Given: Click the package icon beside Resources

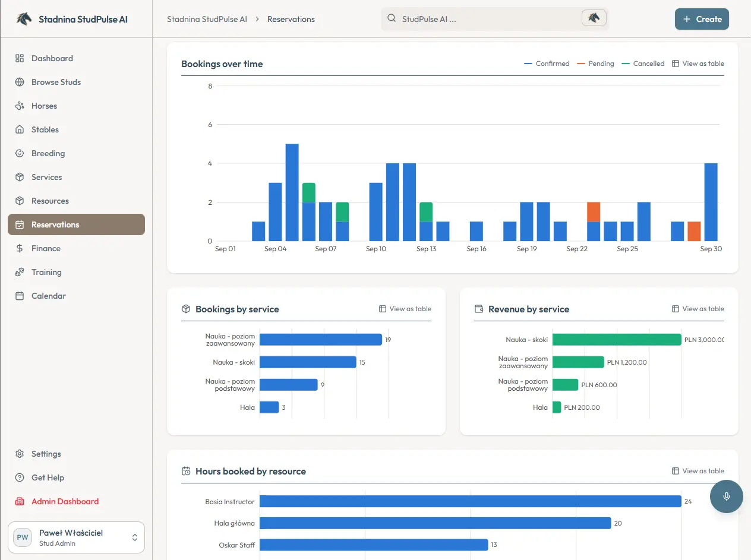Looking at the screenshot, I should coord(20,201).
